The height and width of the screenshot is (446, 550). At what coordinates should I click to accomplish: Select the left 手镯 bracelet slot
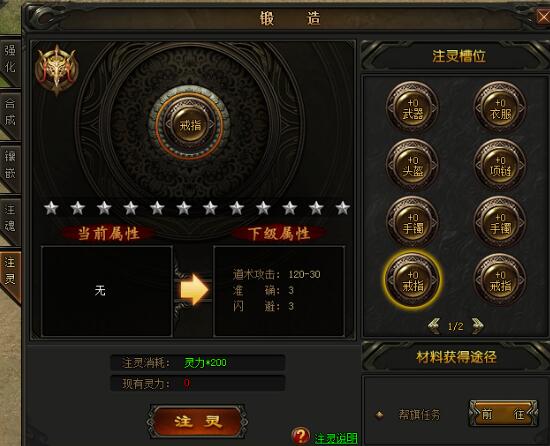[412, 222]
